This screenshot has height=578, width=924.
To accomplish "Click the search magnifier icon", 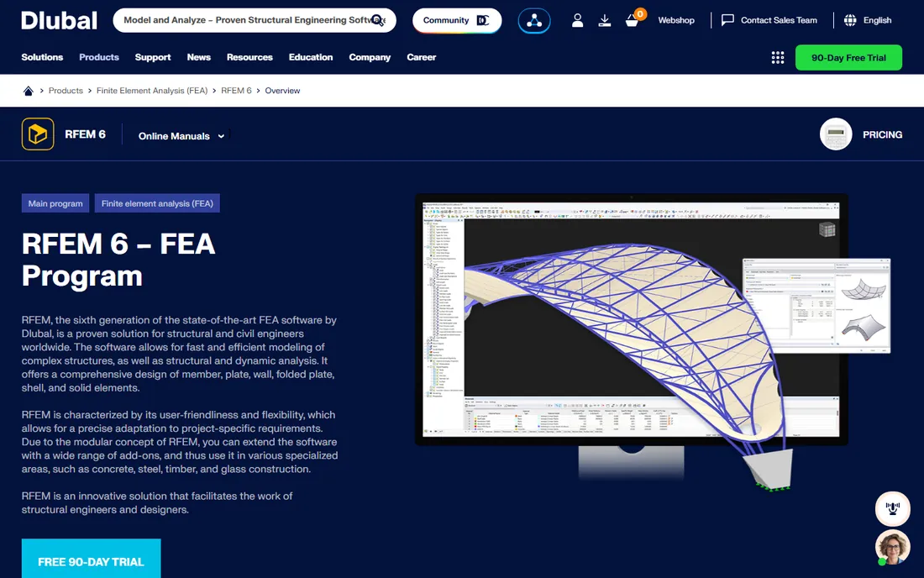I will (x=378, y=21).
